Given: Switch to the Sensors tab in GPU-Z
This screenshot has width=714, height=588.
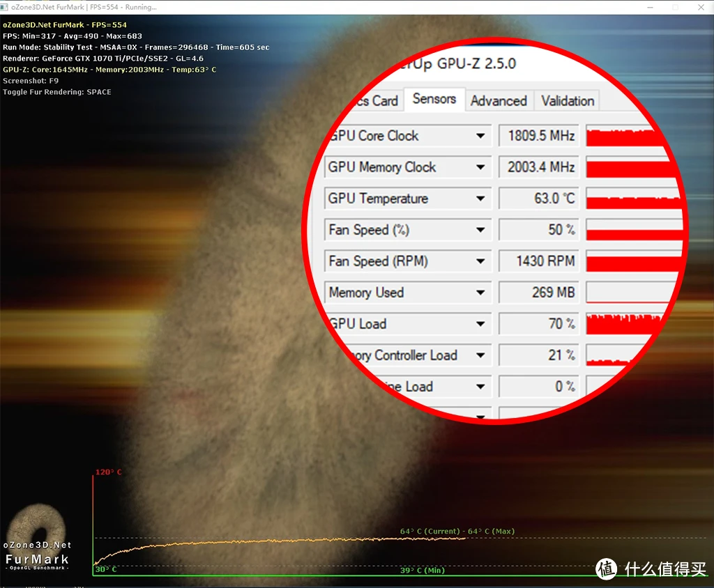Looking at the screenshot, I should pyautogui.click(x=434, y=99).
